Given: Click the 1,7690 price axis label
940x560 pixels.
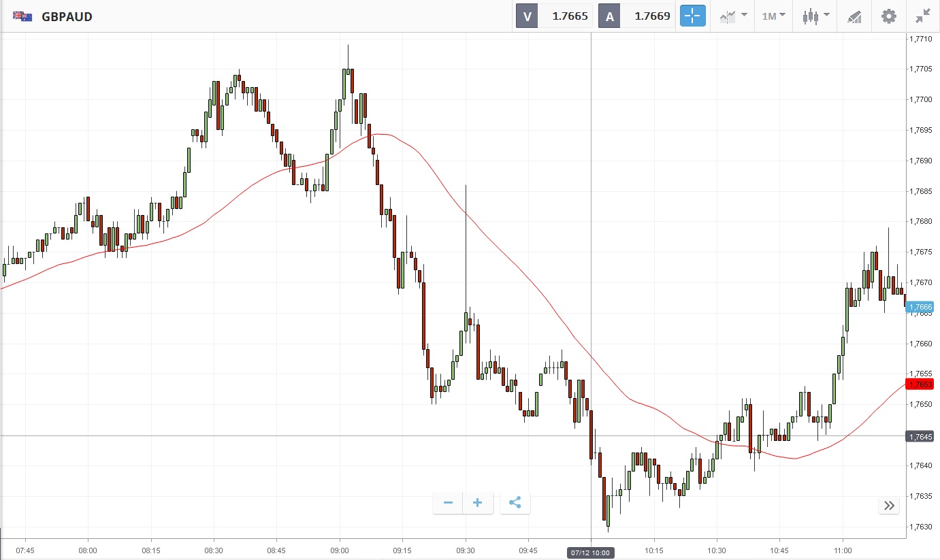Looking at the screenshot, I should coord(921,161).
